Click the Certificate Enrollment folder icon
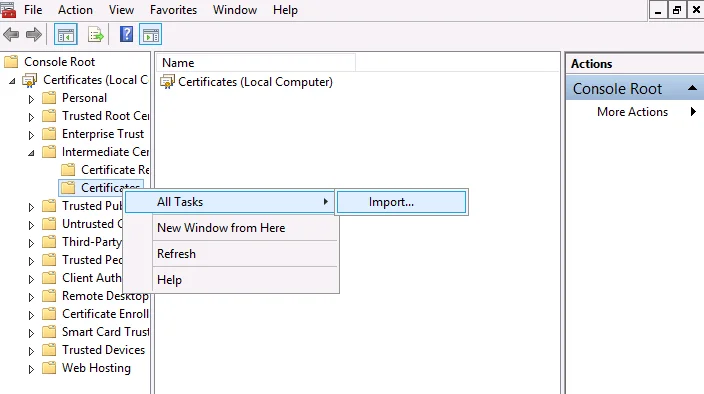The height and width of the screenshot is (394, 704). 49,314
